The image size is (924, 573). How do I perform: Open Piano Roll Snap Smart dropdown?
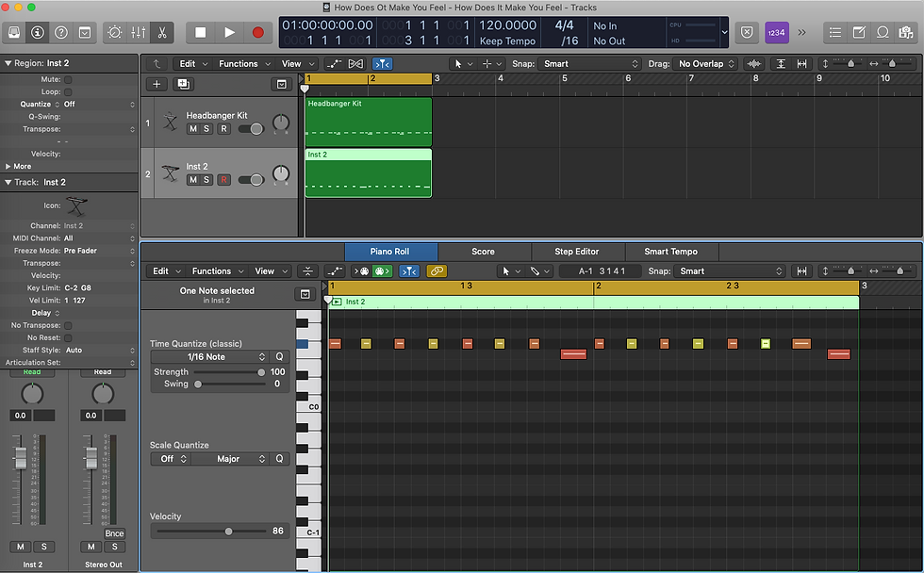tap(730, 270)
